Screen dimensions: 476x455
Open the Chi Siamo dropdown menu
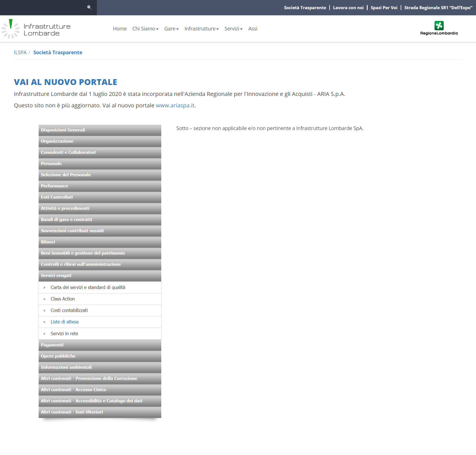(x=145, y=29)
